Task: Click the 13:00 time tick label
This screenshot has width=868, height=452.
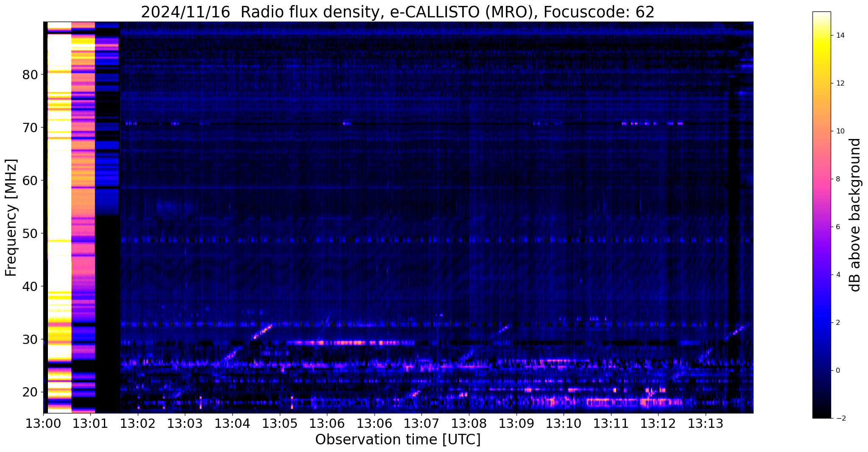Action: coord(43,424)
